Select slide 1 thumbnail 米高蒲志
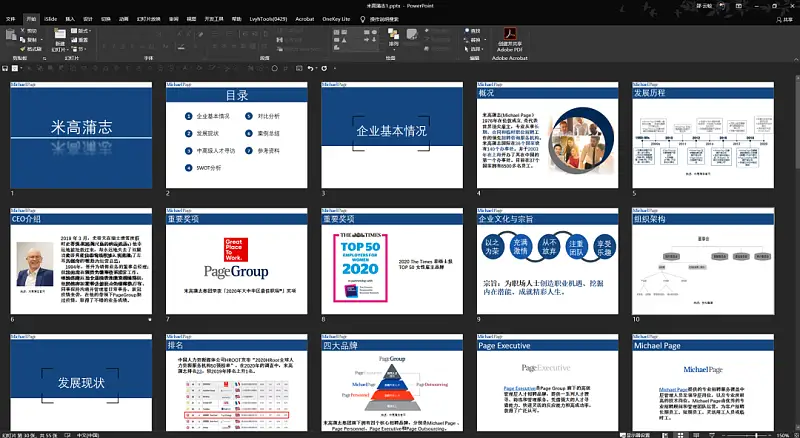 [x=81, y=135]
